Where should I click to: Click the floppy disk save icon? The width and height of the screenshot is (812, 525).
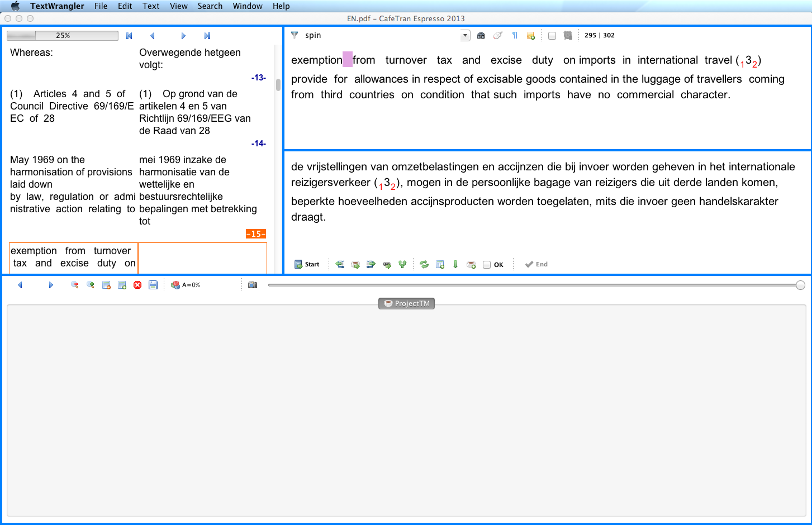click(153, 285)
